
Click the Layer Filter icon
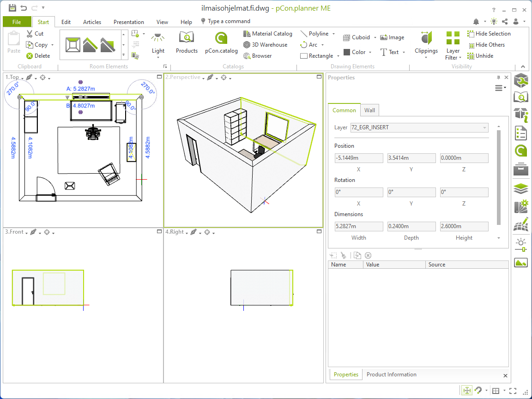tap(453, 42)
